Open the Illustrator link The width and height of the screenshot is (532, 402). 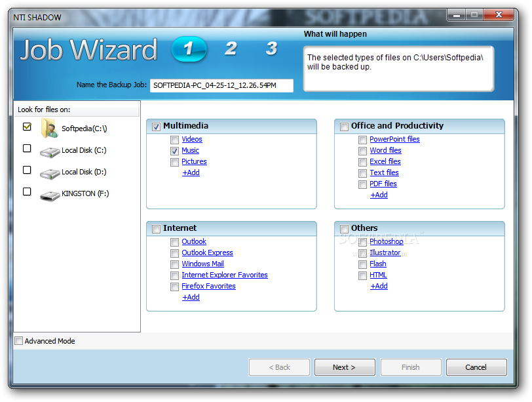click(x=385, y=252)
